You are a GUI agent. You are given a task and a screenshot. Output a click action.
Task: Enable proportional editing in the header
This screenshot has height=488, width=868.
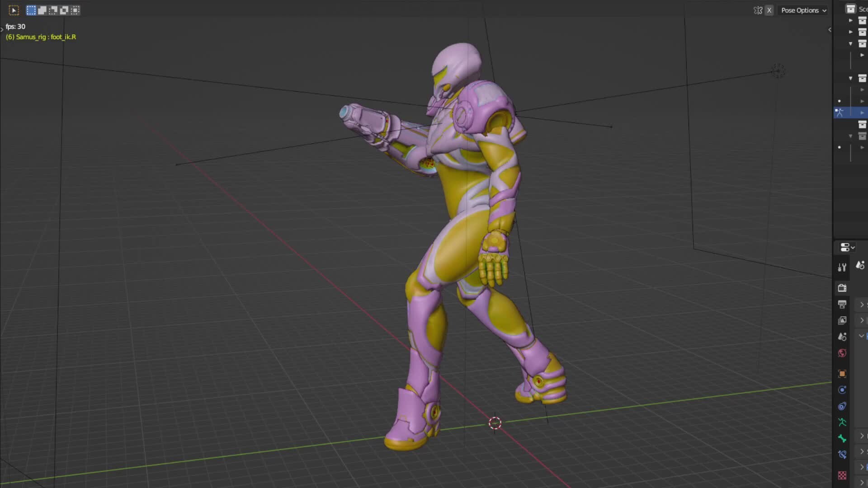tap(758, 10)
